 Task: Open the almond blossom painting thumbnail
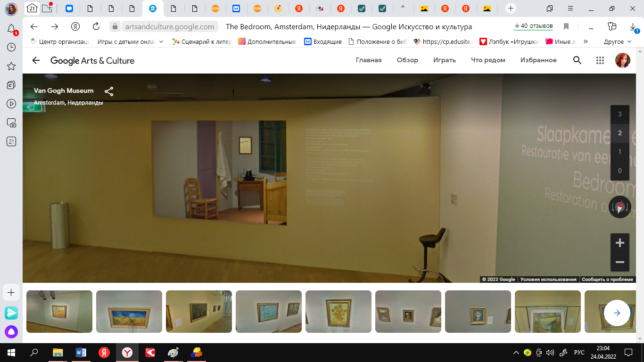click(x=269, y=312)
